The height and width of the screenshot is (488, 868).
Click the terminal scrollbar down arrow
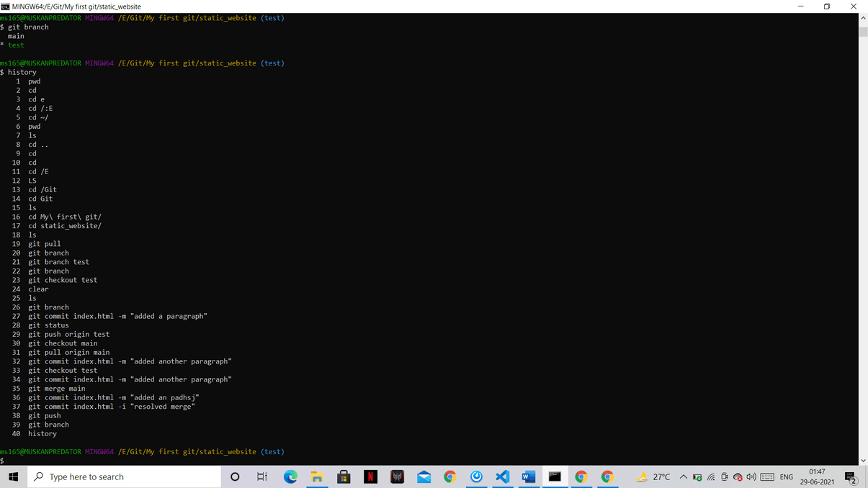coord(863,461)
